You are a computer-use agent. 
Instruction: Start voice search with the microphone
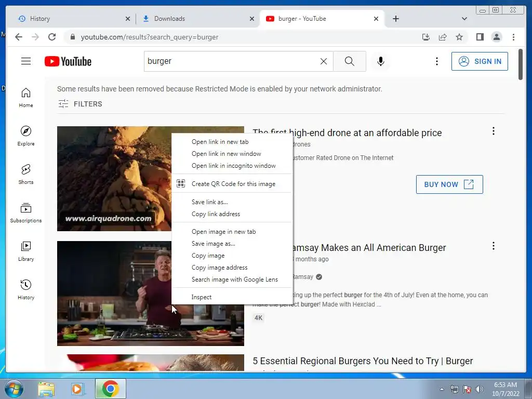click(381, 61)
